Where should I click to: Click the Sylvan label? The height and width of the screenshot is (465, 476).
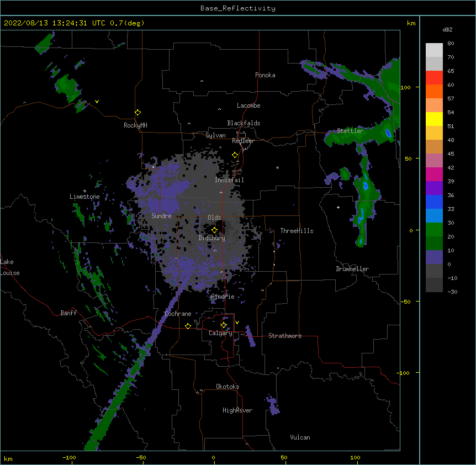(215, 135)
